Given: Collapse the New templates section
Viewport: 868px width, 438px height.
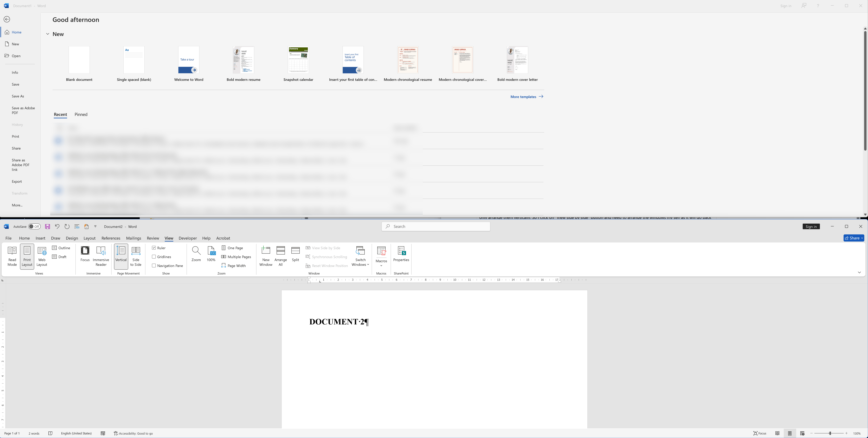Looking at the screenshot, I should point(48,34).
